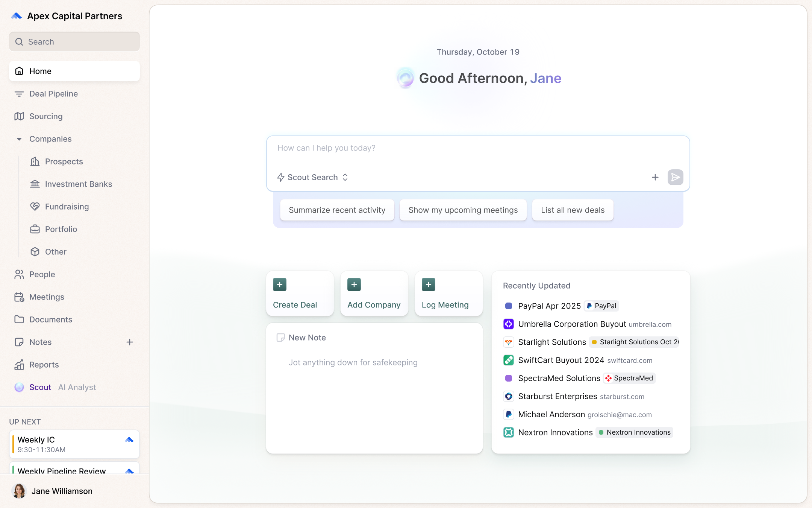812x508 pixels.
Task: Open the Deal Pipeline section
Action: pyautogui.click(x=53, y=93)
